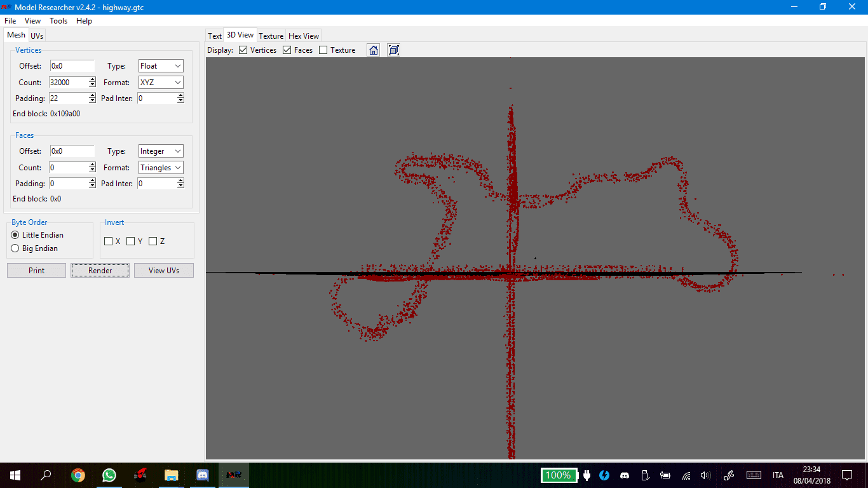Switch to the Hex View tab

click(304, 36)
